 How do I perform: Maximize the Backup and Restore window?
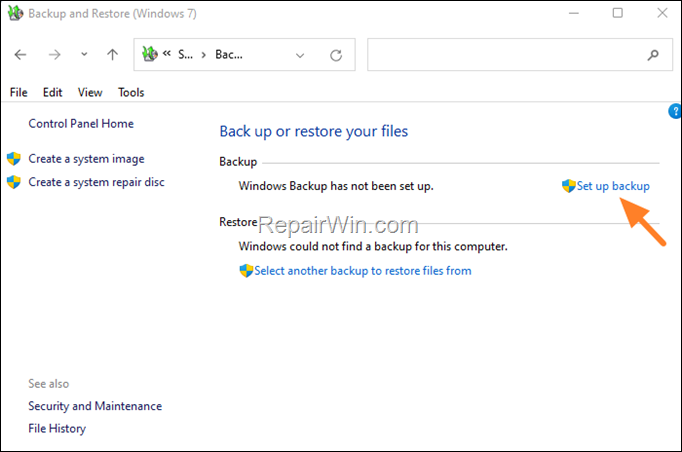tap(618, 13)
